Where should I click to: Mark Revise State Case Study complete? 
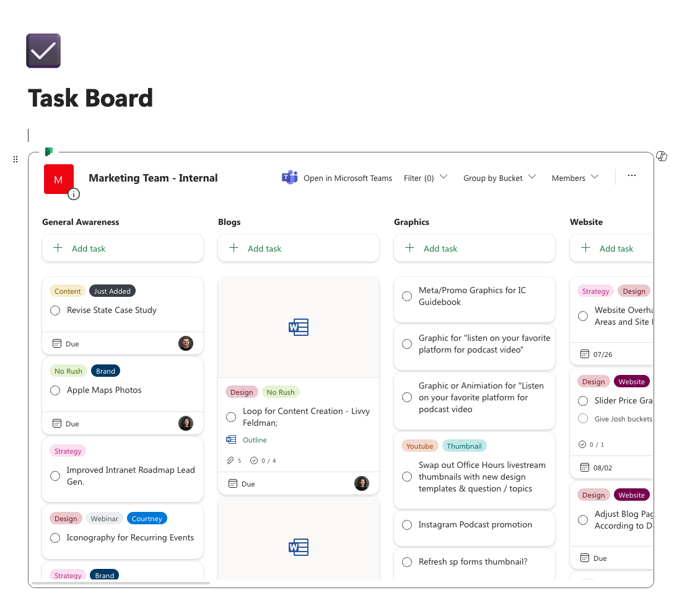point(55,310)
